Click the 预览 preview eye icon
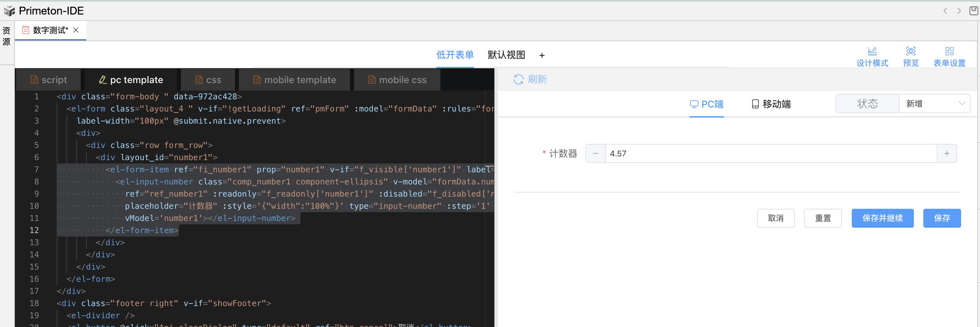Image resolution: width=980 pixels, height=327 pixels. point(910,52)
